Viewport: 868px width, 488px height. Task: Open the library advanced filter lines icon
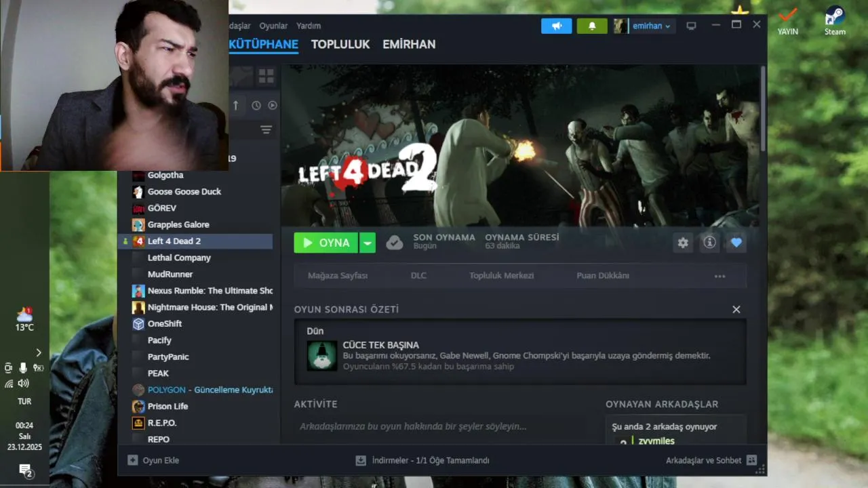pos(266,129)
